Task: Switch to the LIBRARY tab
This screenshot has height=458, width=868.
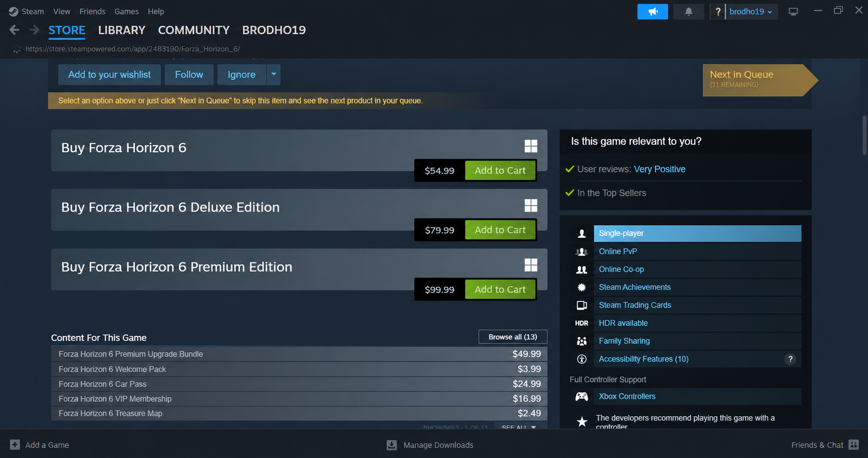Action: coord(122,30)
